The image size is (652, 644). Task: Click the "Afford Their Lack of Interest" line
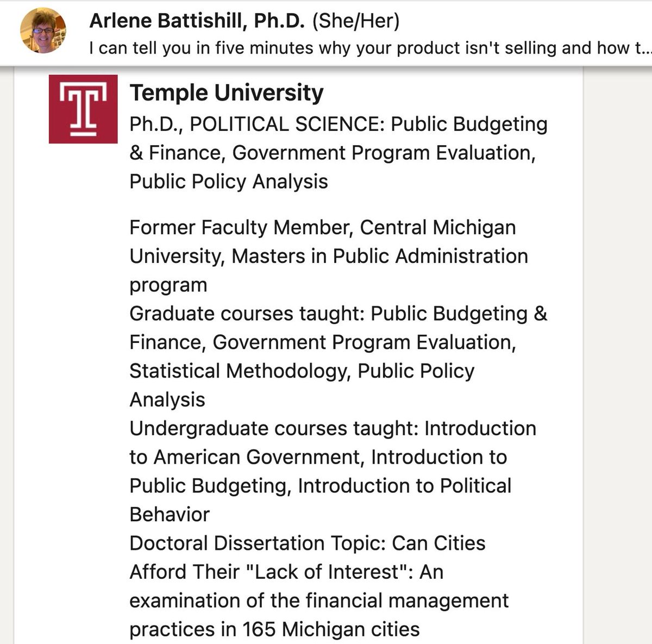tap(286, 572)
